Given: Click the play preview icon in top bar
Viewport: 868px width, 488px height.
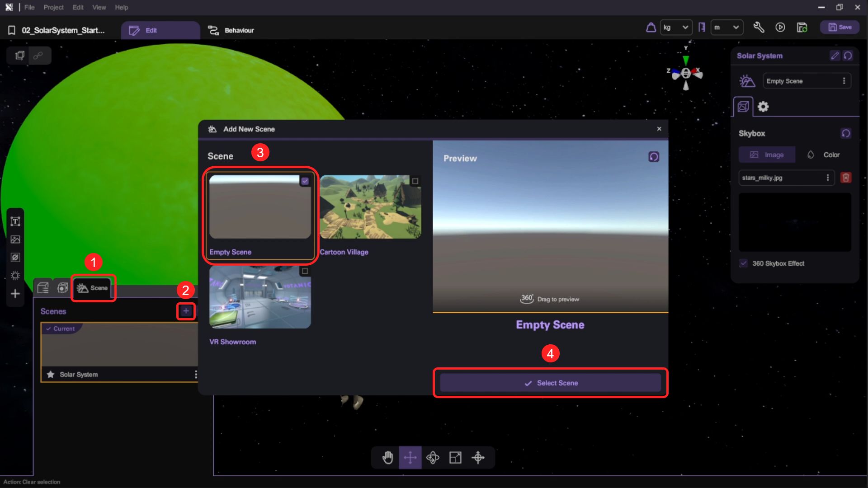Looking at the screenshot, I should pyautogui.click(x=780, y=28).
